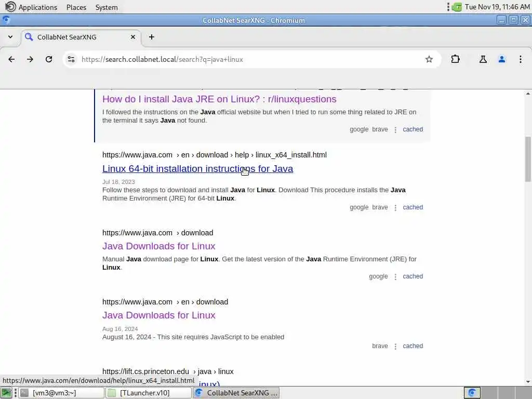Viewport: 532px width, 399px height.
Task: Reload the search results page
Action: (x=49, y=59)
